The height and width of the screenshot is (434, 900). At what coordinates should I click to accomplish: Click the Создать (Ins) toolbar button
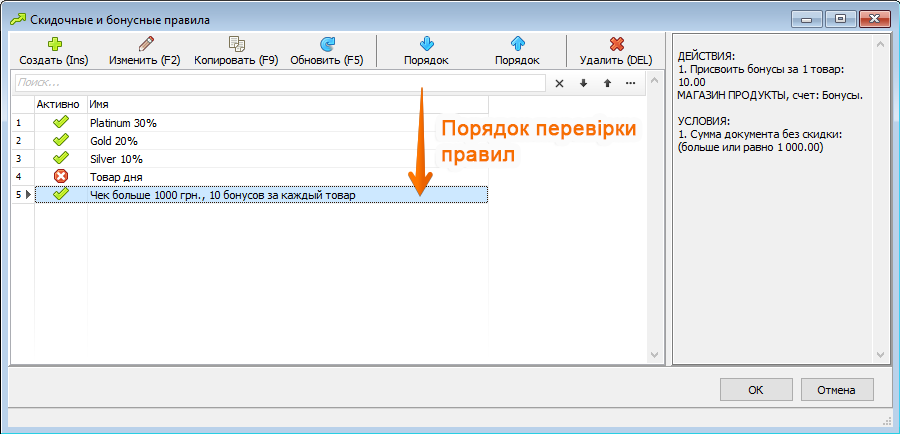click(x=54, y=52)
